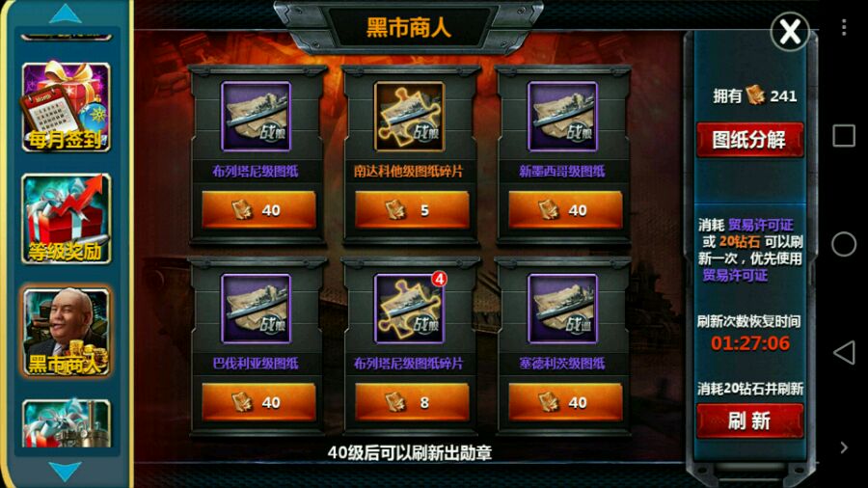868x488 pixels.
Task: Buy 南达科他级图纸碎片 for 5 tickets
Action: 412,210
